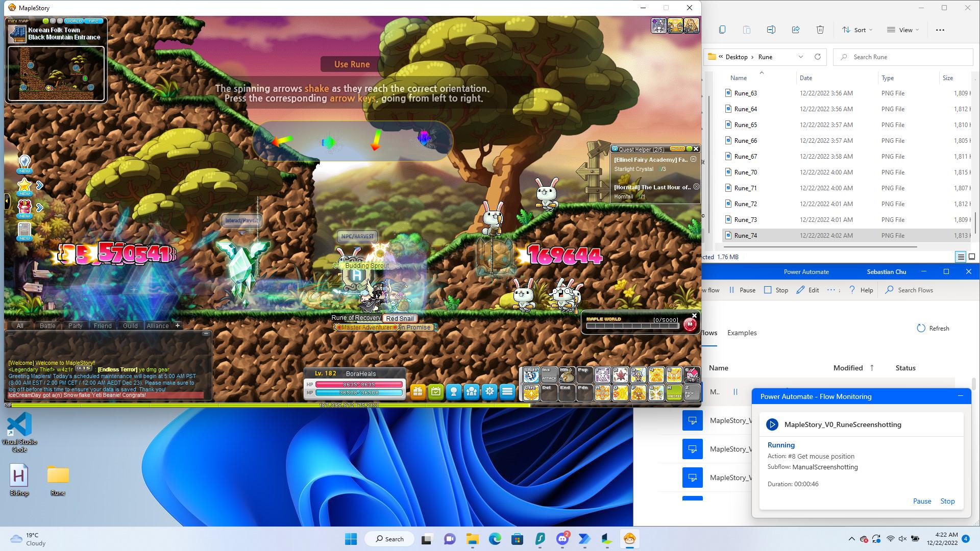Click the Hm money sack quickslot
The image size is (980, 551).
coord(567,375)
